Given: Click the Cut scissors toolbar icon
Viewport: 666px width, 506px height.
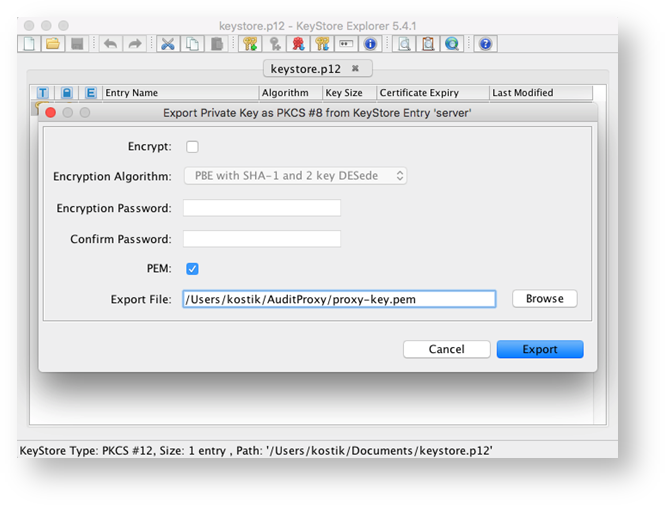Looking at the screenshot, I should (168, 44).
